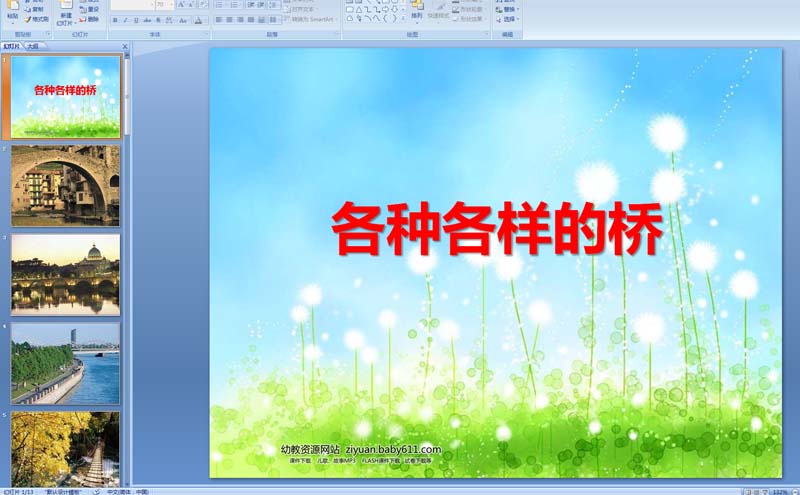This screenshot has width=800, height=495.
Task: Select the stone arch bridge slide thumbnail
Action: [65, 185]
